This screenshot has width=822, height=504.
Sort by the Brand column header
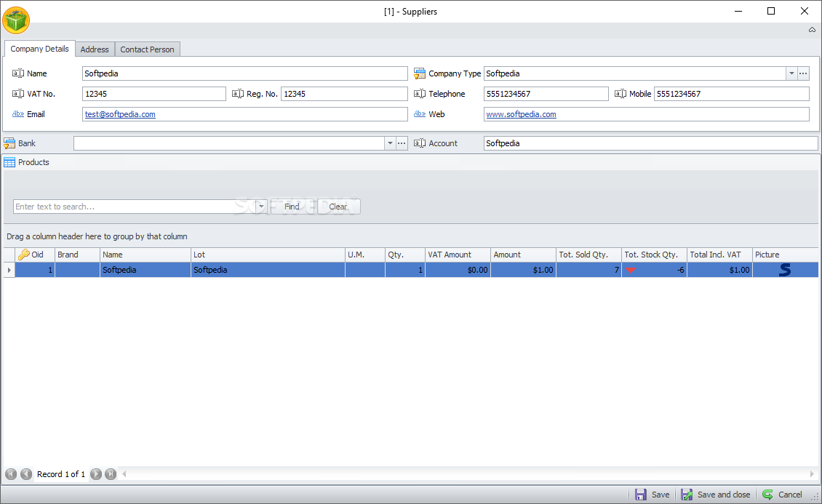77,255
